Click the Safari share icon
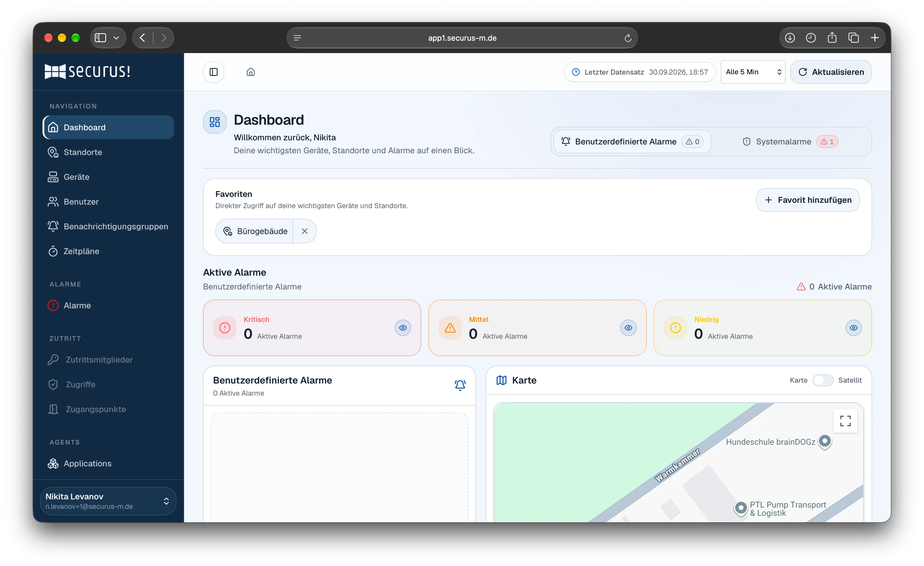This screenshot has height=566, width=924. [x=832, y=37]
